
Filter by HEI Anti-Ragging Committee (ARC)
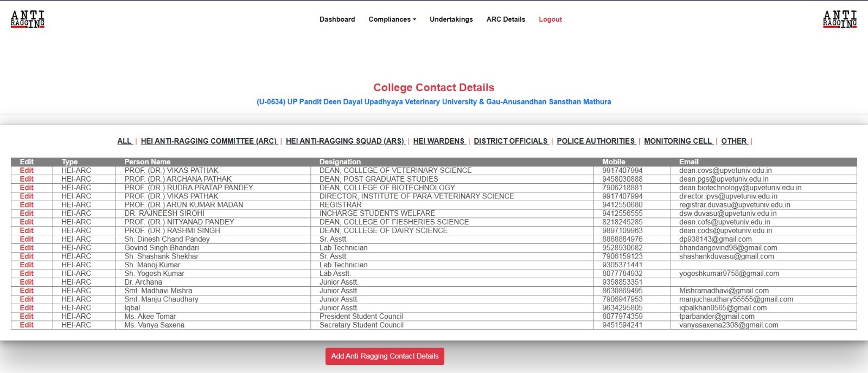pyautogui.click(x=209, y=141)
